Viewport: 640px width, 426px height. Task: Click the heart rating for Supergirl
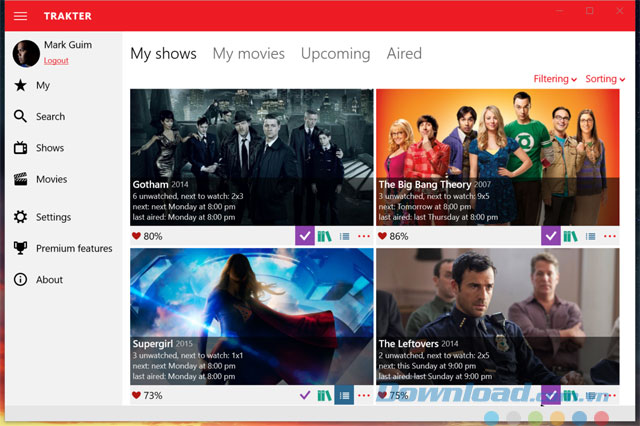pos(136,395)
